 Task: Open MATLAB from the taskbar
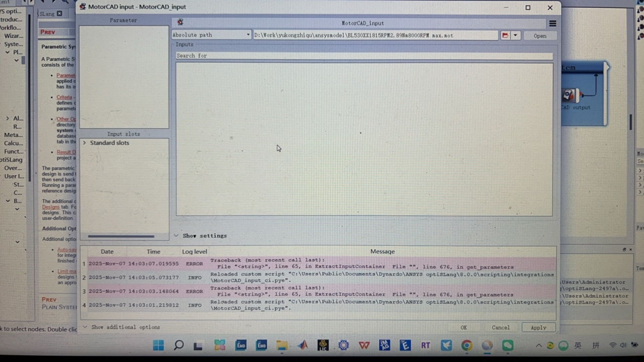[302, 345]
